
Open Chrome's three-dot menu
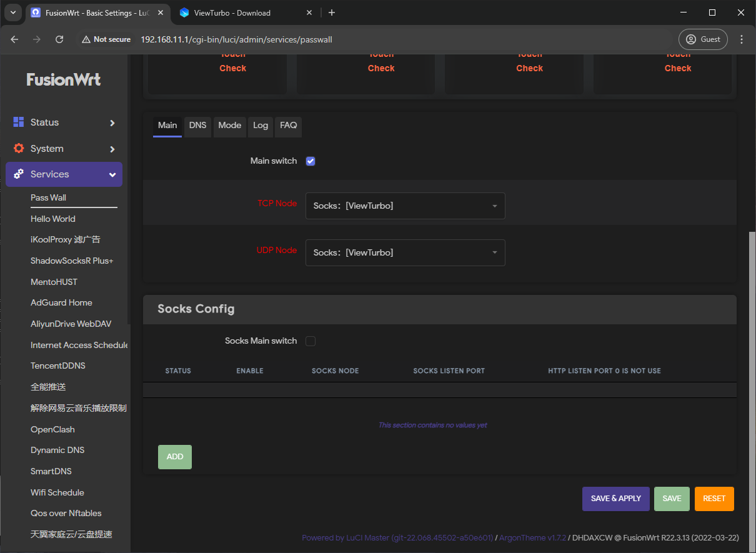pyautogui.click(x=742, y=39)
